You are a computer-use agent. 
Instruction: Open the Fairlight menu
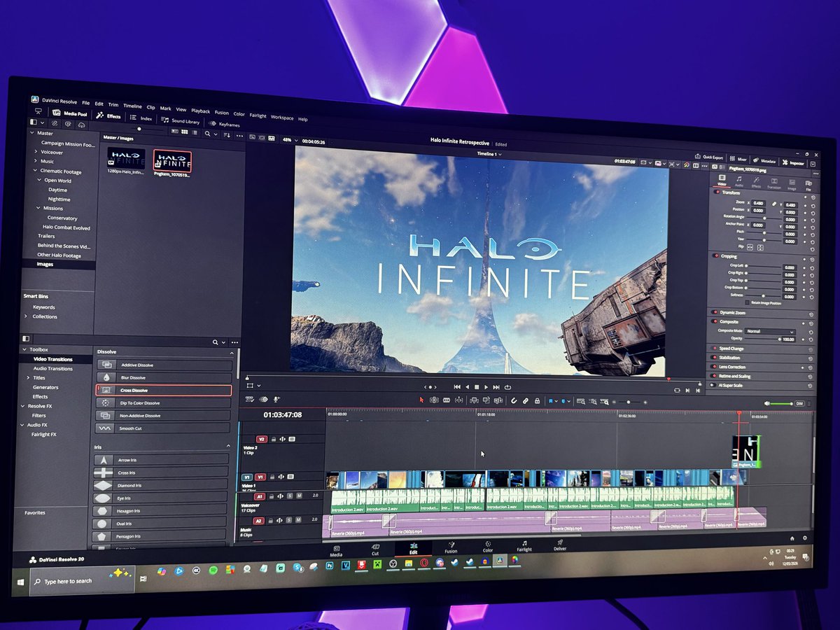click(x=258, y=115)
